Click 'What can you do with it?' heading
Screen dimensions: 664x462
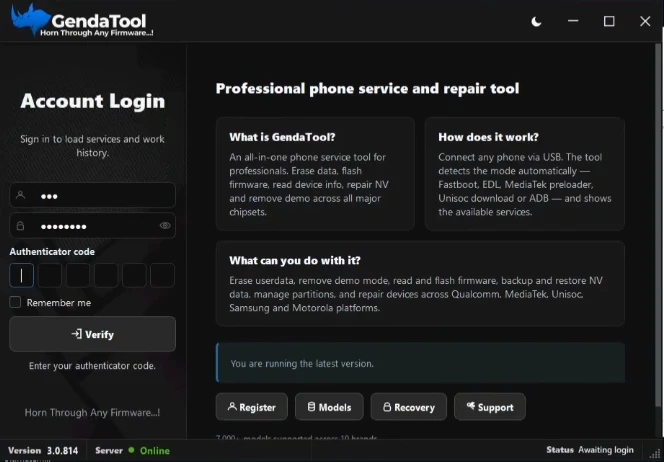[x=295, y=260]
